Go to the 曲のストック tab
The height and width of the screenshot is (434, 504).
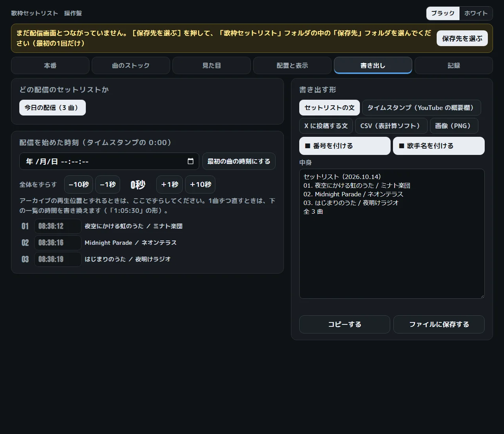coord(131,65)
